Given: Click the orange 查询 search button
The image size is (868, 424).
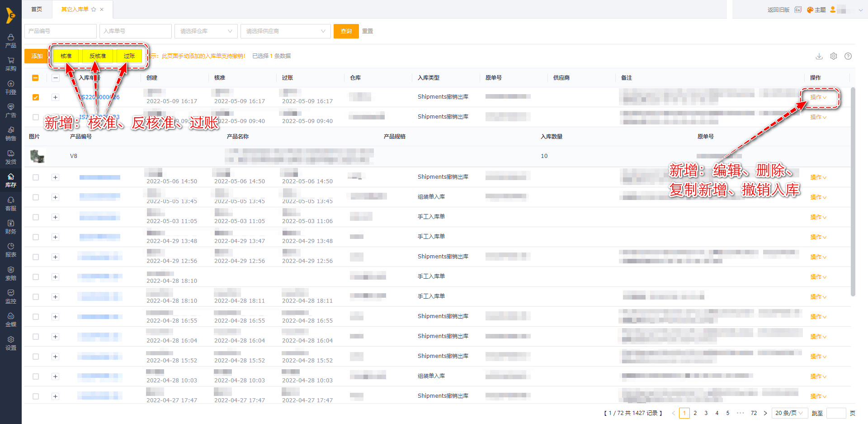Looking at the screenshot, I should click(x=346, y=31).
